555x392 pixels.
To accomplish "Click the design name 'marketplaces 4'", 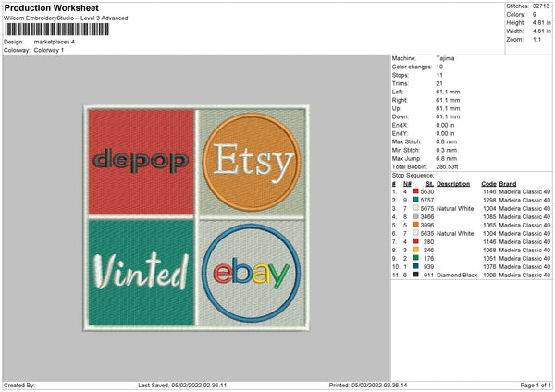I will click(55, 42).
